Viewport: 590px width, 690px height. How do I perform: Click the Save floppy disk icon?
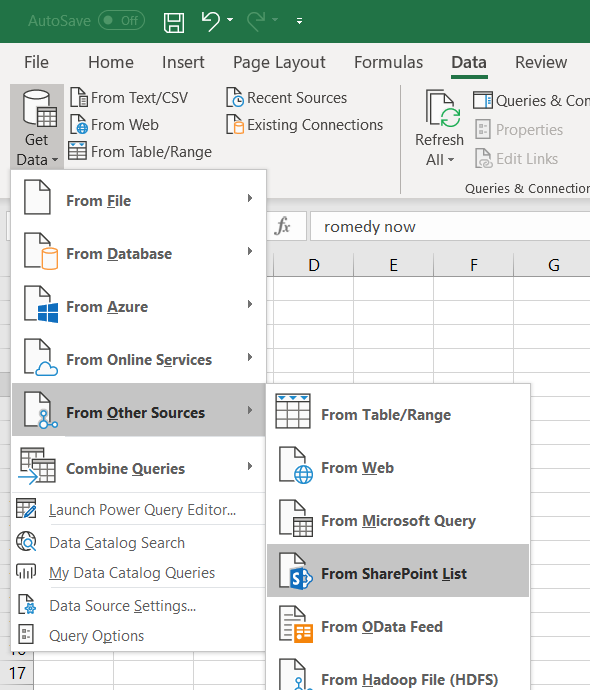pos(174,22)
